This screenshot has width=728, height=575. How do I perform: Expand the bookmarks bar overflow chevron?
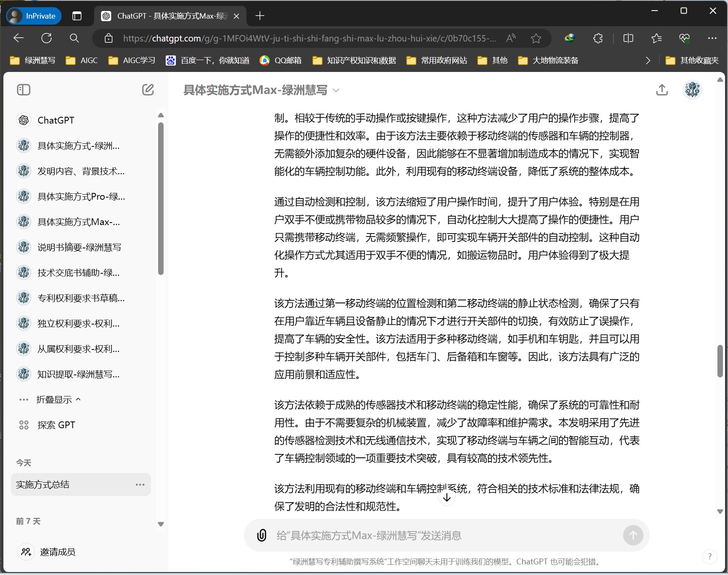point(648,60)
